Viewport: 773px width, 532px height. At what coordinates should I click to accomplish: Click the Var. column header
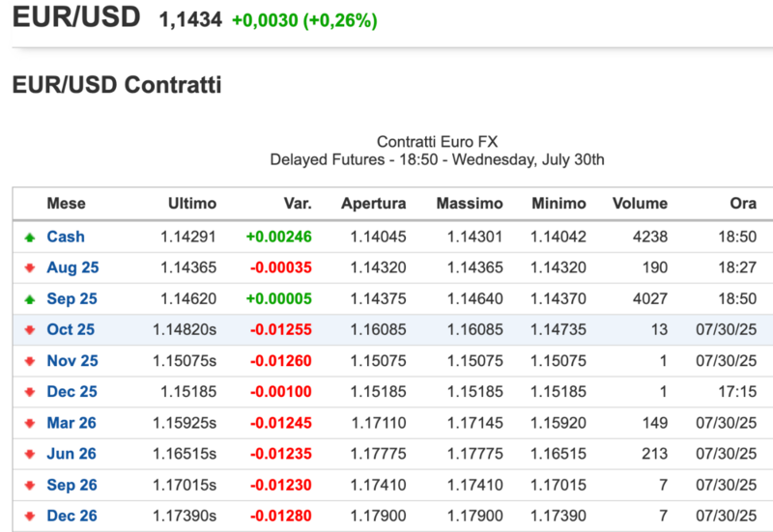pos(297,204)
